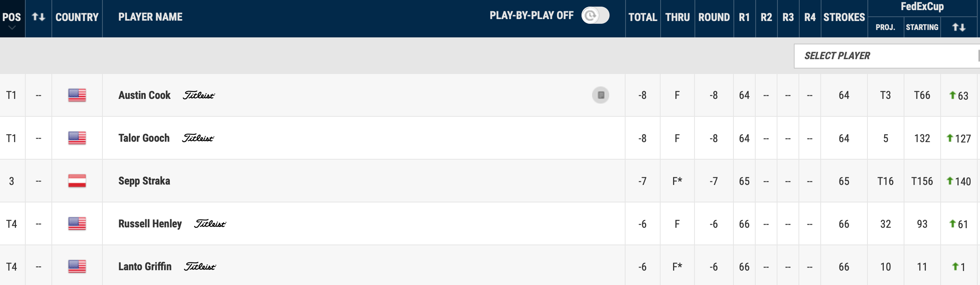The height and width of the screenshot is (285, 980).
Task: Expand the POS column sort chevron
Action: point(12,28)
